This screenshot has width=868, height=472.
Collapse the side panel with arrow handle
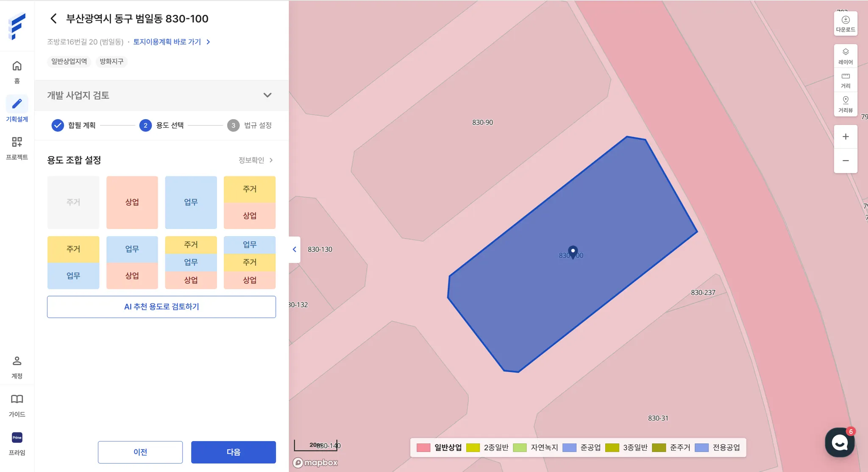295,249
